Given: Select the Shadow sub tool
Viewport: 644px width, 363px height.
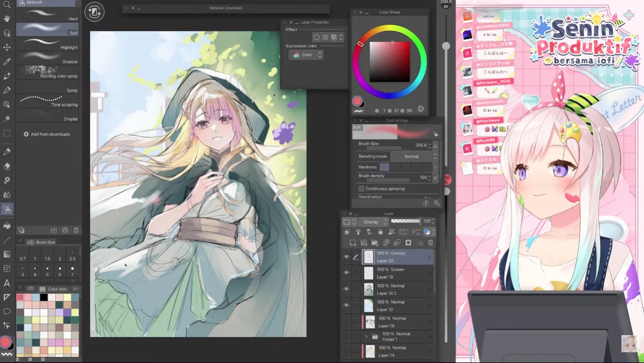Looking at the screenshot, I should pyautogui.click(x=47, y=58).
